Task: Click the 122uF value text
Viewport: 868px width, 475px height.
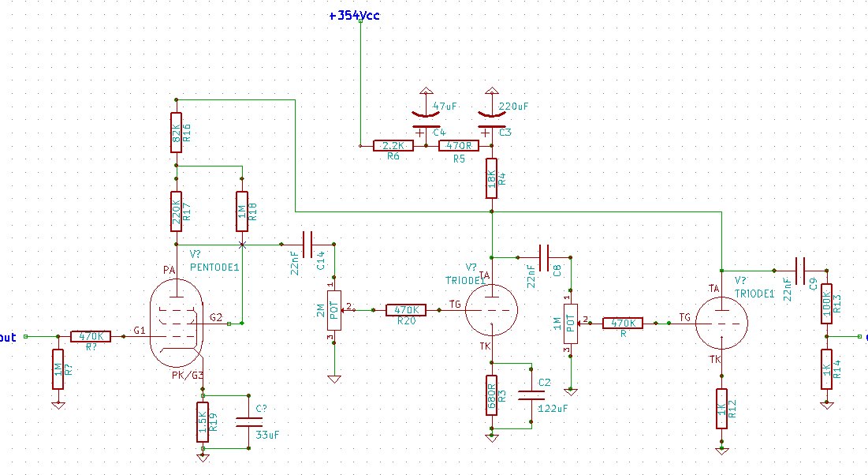Action: coord(553,409)
